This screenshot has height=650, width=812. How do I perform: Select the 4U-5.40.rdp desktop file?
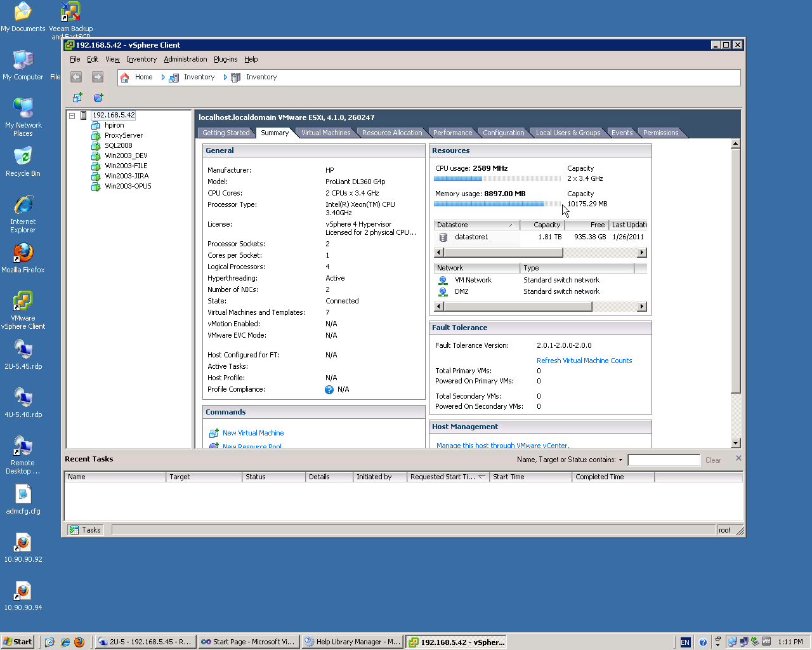[x=23, y=403]
